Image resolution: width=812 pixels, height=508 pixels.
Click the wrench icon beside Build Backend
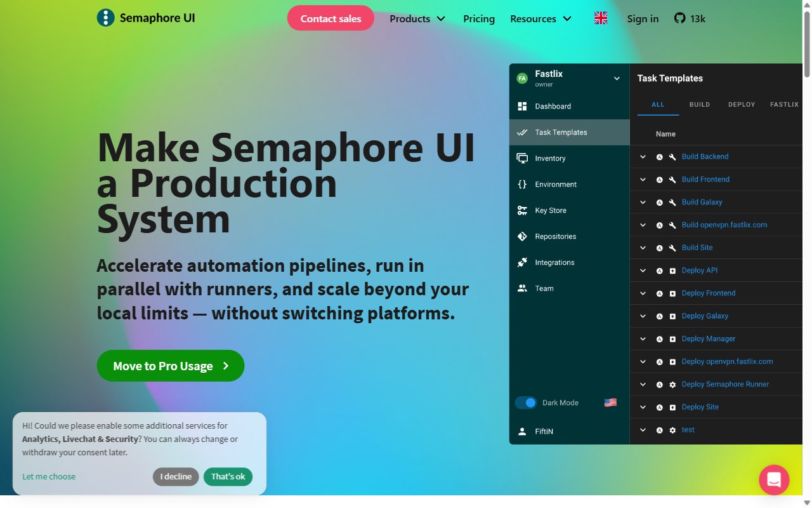pyautogui.click(x=672, y=157)
